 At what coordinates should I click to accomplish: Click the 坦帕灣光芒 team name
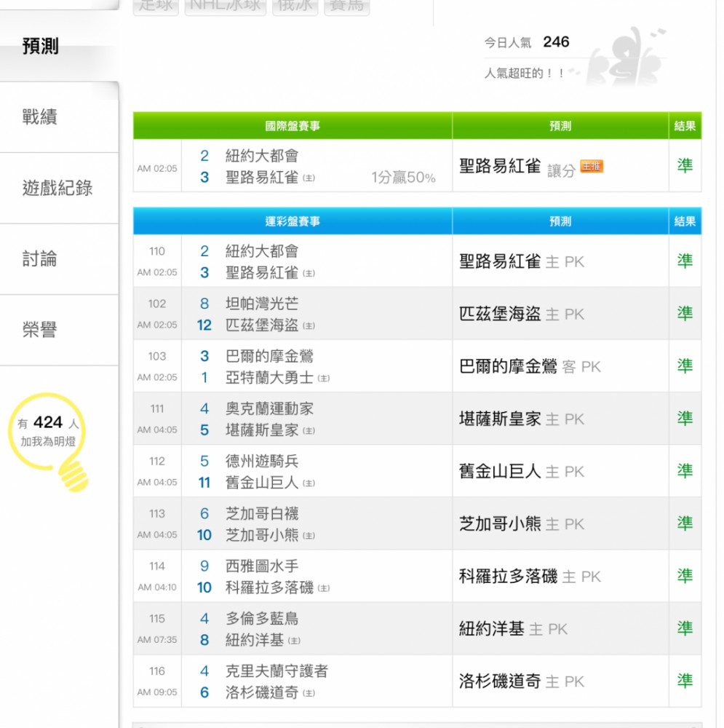pos(262,304)
